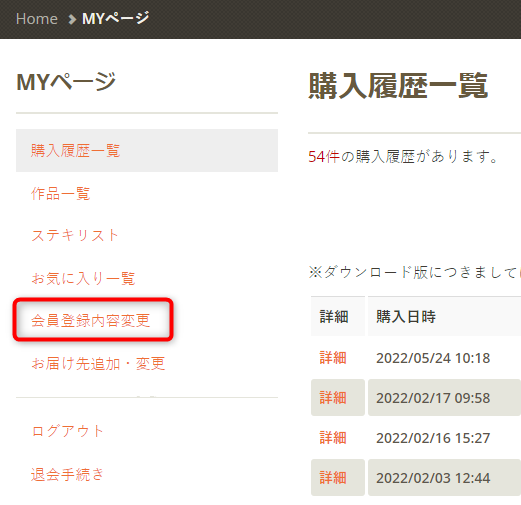Click ログアウト to log out
Screen dimensions: 521x505
(67, 431)
